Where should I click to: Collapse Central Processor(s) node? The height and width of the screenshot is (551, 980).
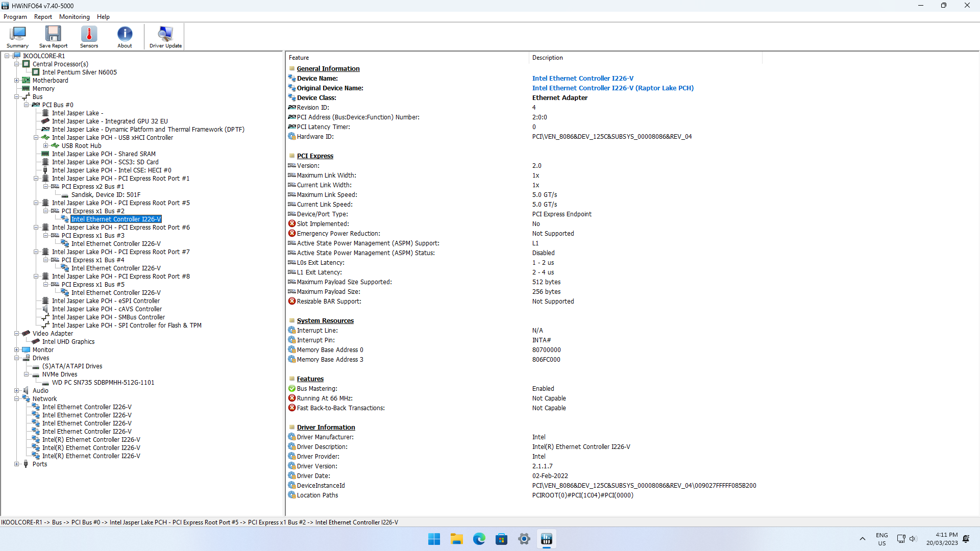(x=16, y=64)
